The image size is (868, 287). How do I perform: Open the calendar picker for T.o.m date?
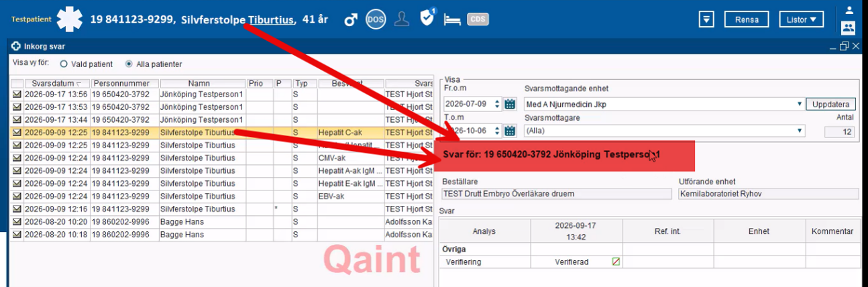coord(510,131)
